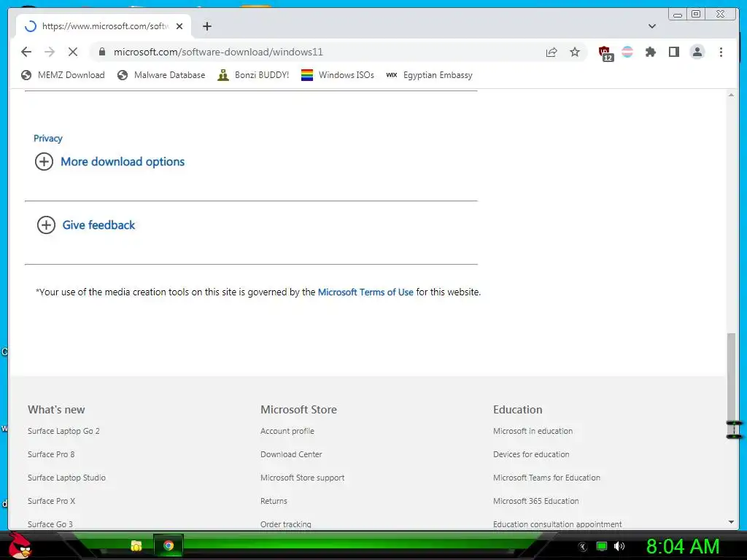Image resolution: width=747 pixels, height=560 pixels.
Task: Open Chrome's three-dot menu
Action: 721,52
